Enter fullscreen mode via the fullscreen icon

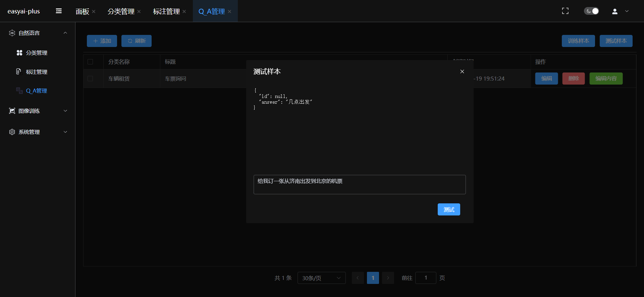tap(565, 11)
